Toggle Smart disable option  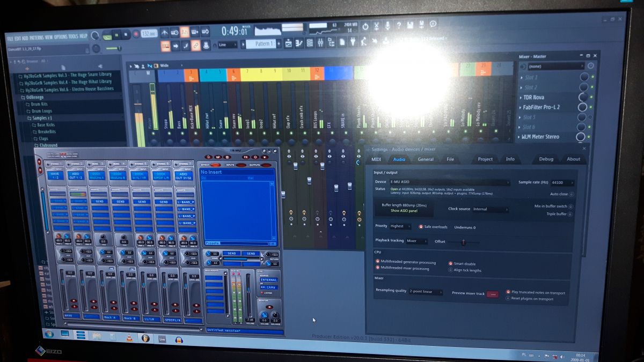pyautogui.click(x=462, y=264)
